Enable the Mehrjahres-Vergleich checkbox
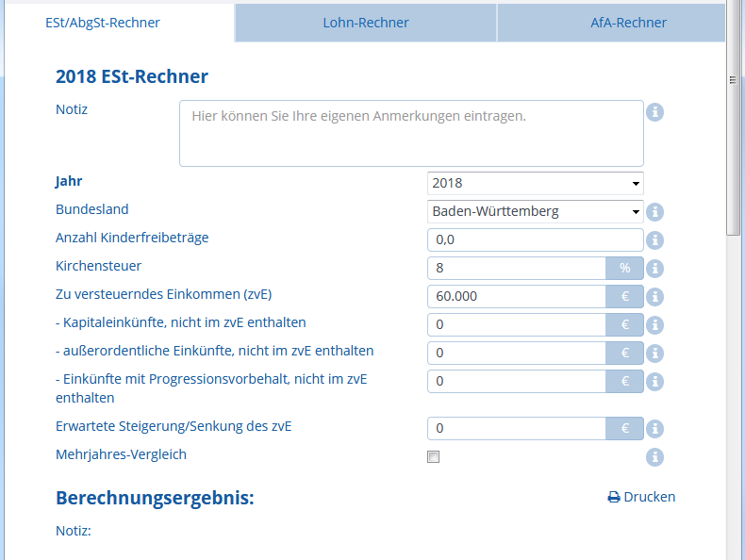Image resolution: width=745 pixels, height=560 pixels. tap(433, 457)
